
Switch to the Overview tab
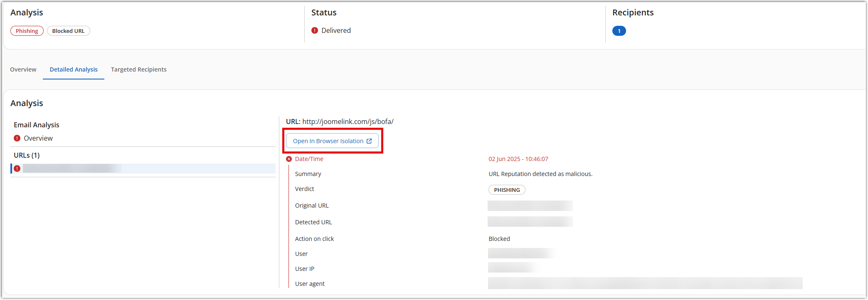tap(23, 69)
